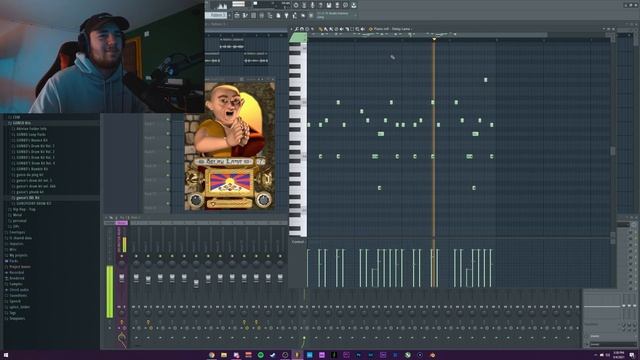Open the Windows notification center icon
640x360 pixels.
[632, 355]
